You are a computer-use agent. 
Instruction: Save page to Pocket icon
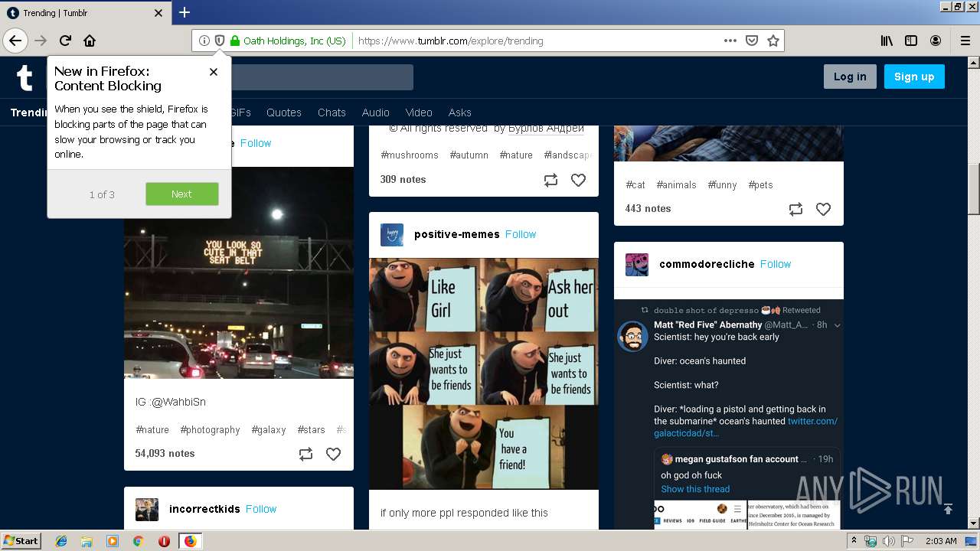click(x=752, y=41)
